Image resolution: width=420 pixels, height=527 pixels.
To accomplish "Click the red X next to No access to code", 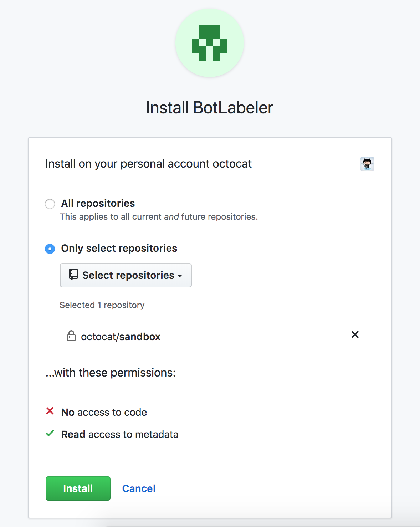I will (x=50, y=411).
